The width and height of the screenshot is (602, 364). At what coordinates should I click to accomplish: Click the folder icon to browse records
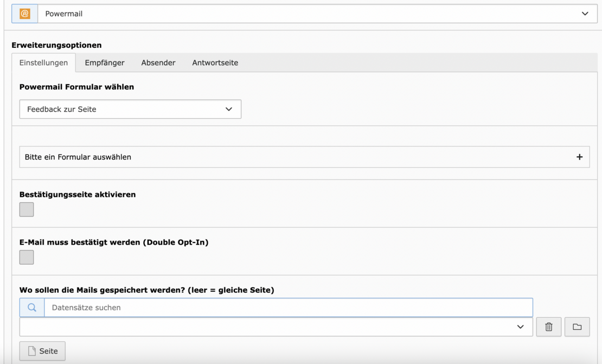click(x=577, y=327)
